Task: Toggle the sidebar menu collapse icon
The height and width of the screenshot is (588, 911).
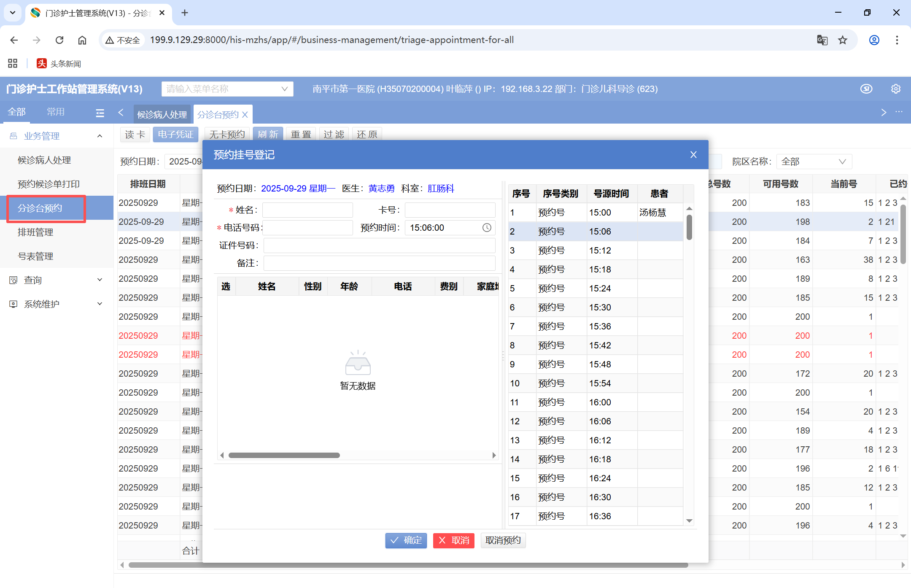Action: pos(100,113)
